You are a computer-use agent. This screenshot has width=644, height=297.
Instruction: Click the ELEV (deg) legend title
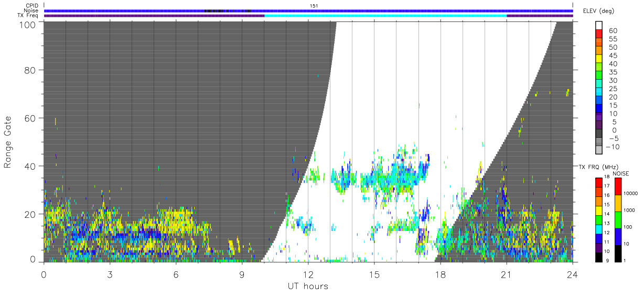click(x=598, y=11)
